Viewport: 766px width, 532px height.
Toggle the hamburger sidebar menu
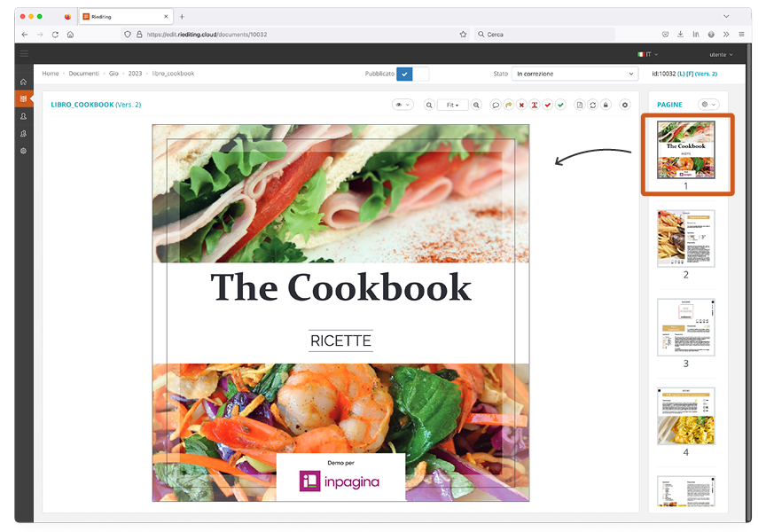coord(24,54)
